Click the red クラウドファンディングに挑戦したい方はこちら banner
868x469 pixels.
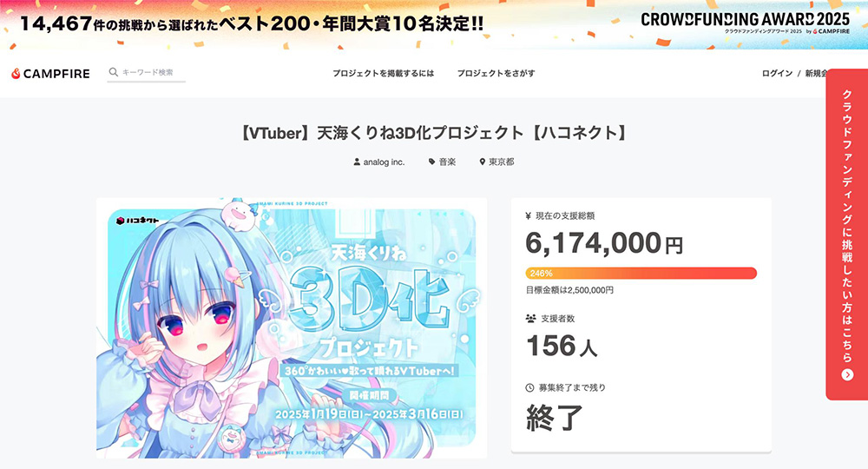point(847,234)
